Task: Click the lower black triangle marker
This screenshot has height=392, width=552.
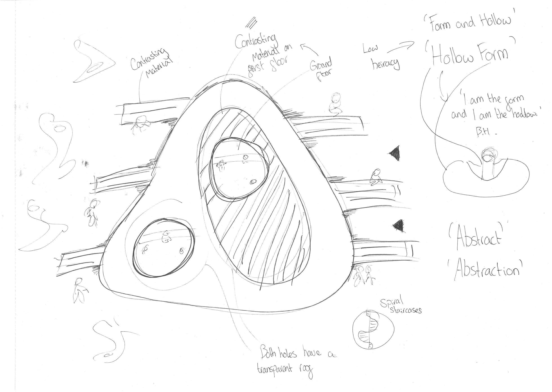Action: [x=399, y=225]
